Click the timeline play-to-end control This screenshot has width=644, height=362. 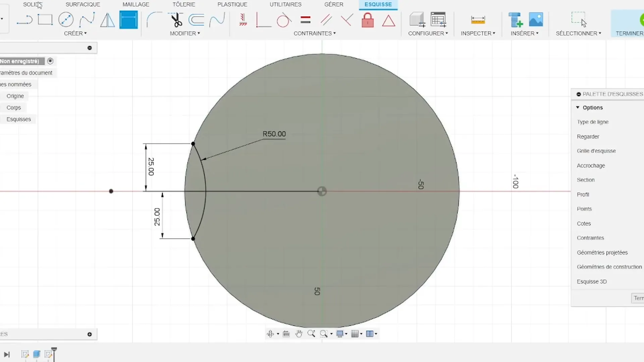pyautogui.click(x=7, y=355)
